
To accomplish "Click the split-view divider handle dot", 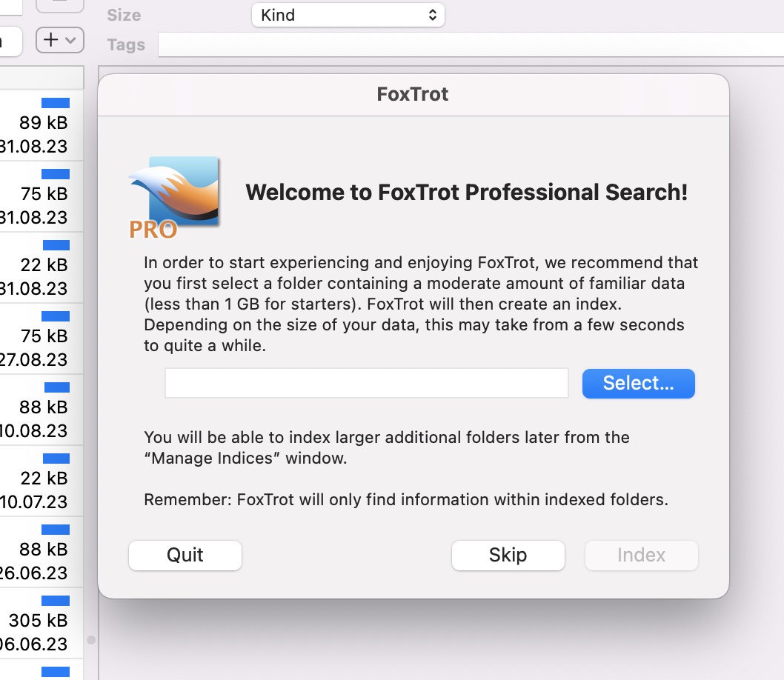I will click(x=91, y=639).
